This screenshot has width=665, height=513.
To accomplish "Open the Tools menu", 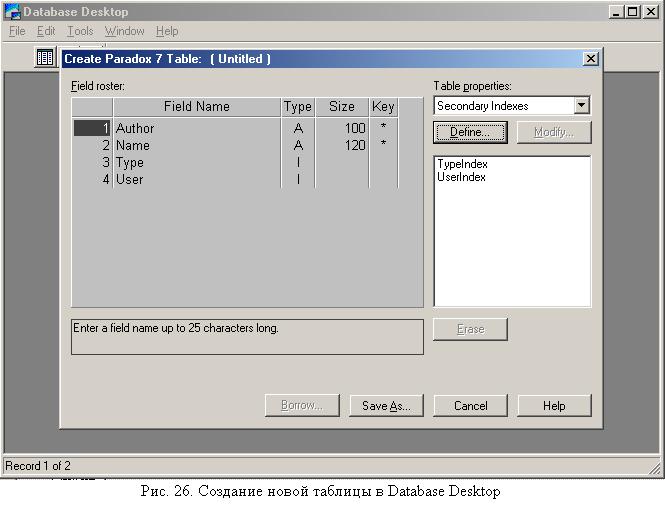I will (x=80, y=31).
